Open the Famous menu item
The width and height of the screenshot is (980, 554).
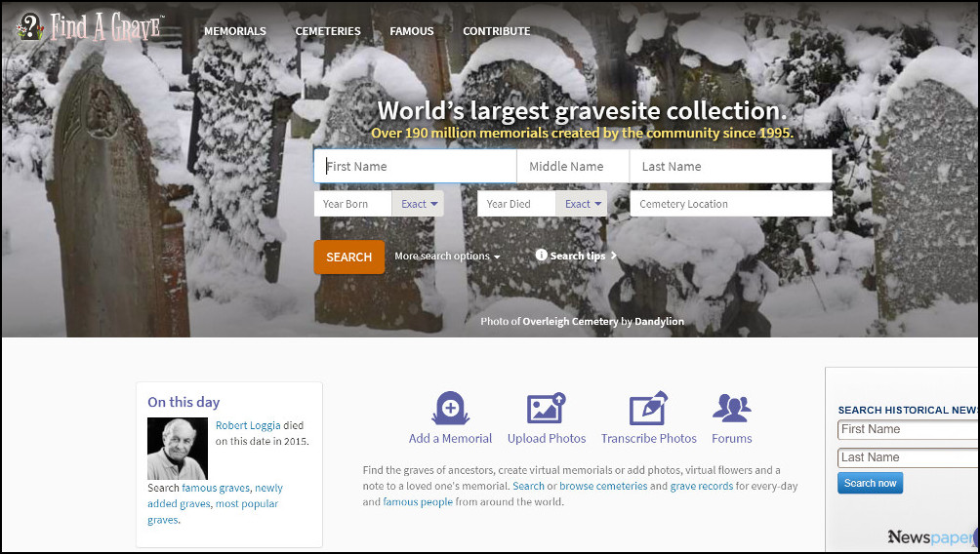[412, 31]
